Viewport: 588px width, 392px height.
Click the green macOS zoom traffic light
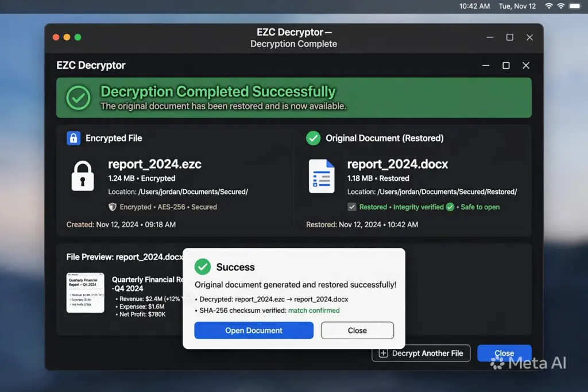(78, 37)
